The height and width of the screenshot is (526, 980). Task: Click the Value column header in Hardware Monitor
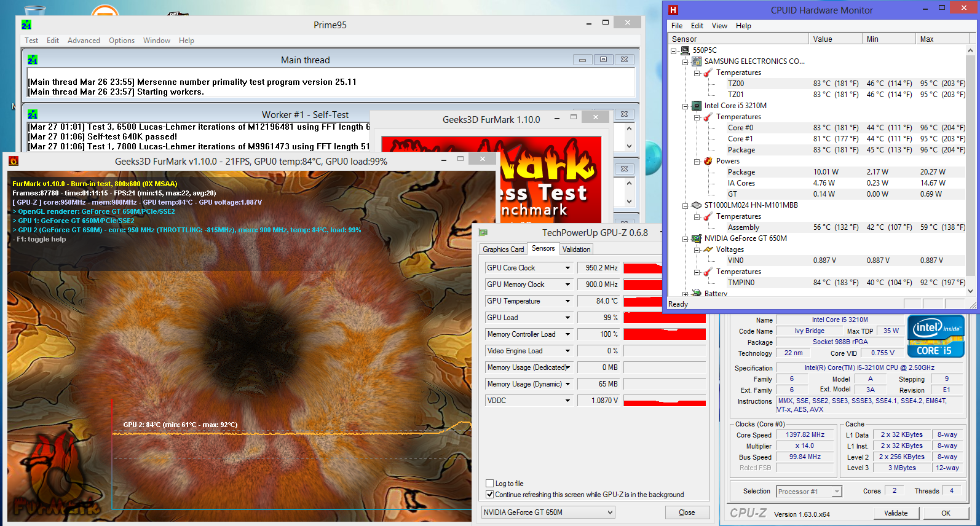836,39
